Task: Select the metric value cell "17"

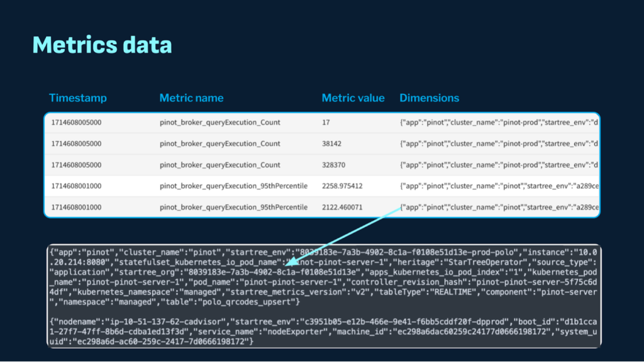Action: 326,123
